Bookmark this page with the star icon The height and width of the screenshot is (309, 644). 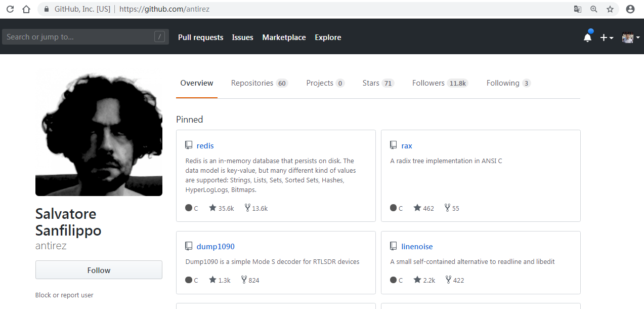pos(610,9)
